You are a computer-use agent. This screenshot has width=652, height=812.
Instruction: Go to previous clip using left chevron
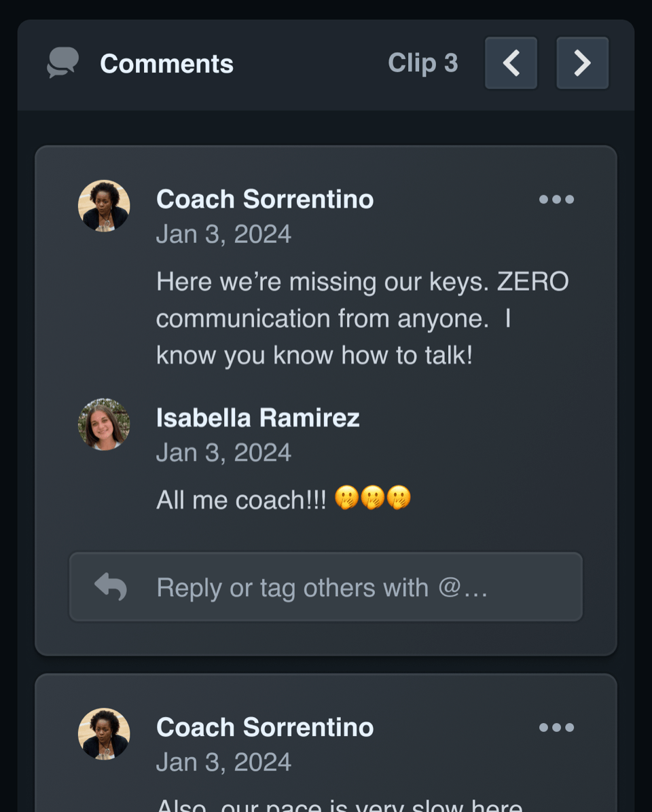[511, 63]
